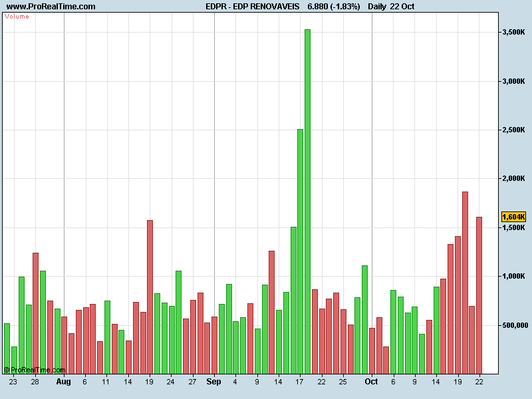Click the price 6.880 (-1.83%) label

[x=334, y=7]
